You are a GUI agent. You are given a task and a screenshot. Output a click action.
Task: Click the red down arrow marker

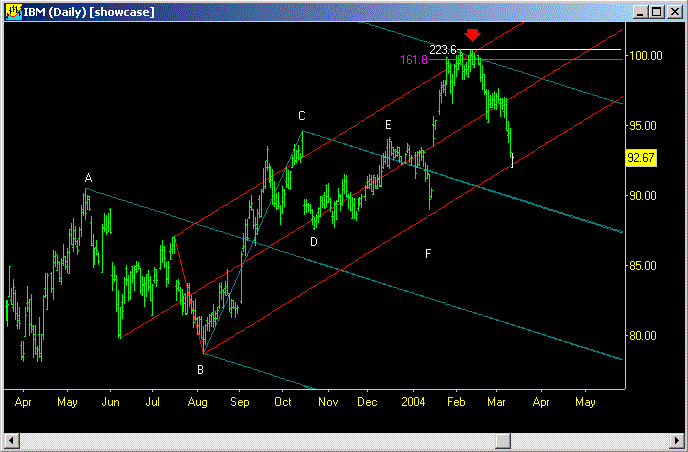(x=472, y=35)
